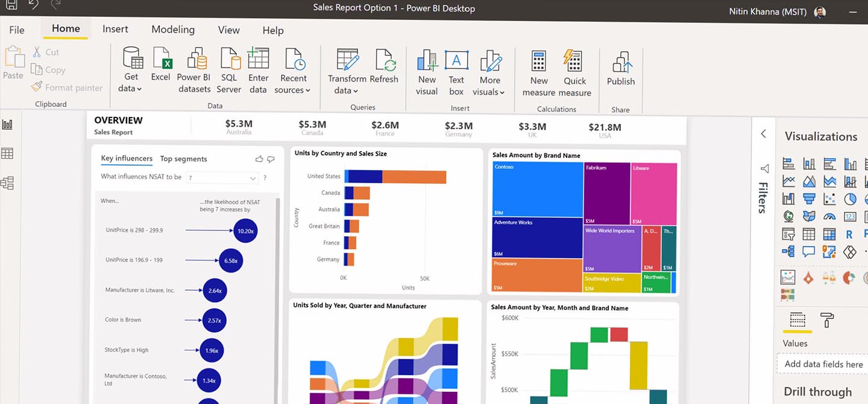Select the R script visual
Image resolution: width=868 pixels, height=404 pixels.
tap(850, 234)
